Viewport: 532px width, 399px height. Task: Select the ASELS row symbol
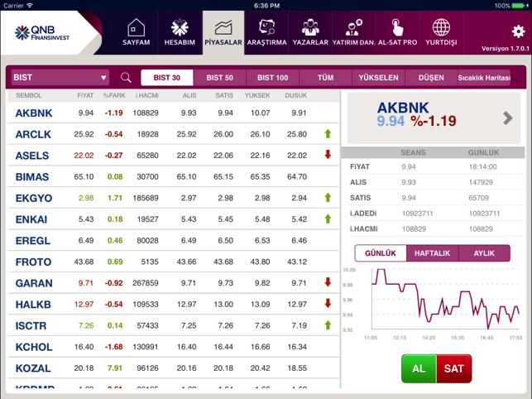32,156
